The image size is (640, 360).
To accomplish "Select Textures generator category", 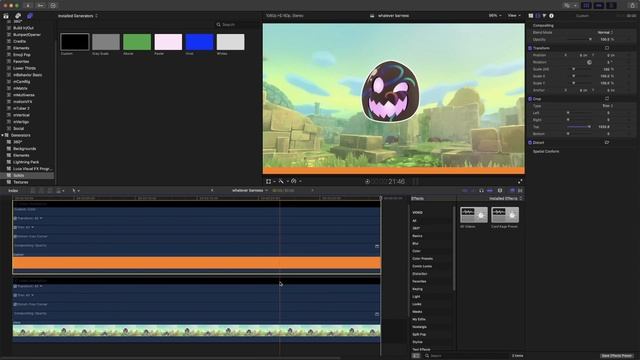I will point(20,182).
